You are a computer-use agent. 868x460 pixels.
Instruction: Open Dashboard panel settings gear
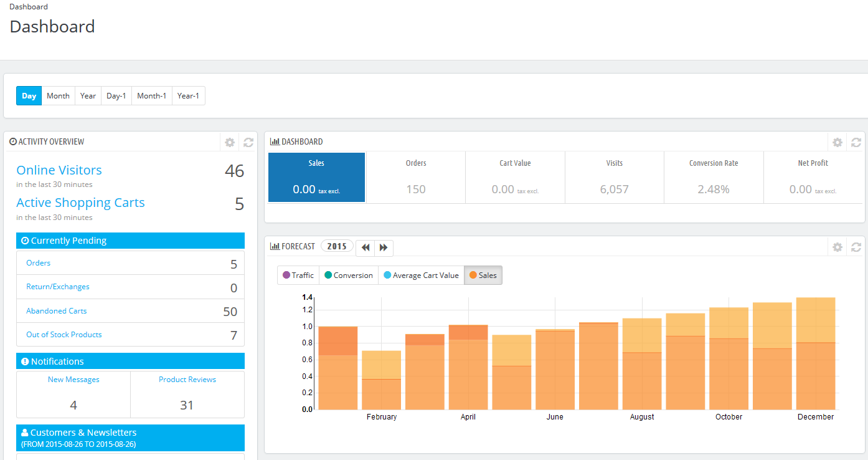(837, 142)
